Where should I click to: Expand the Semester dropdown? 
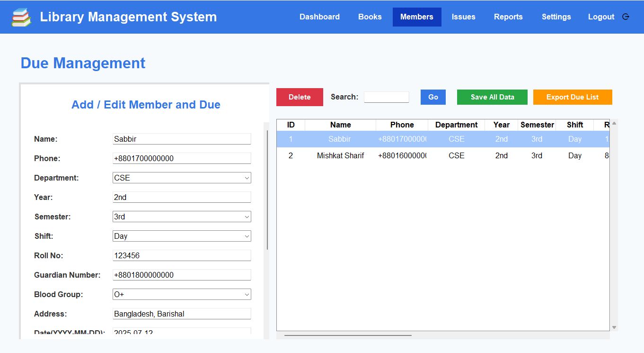(182, 217)
